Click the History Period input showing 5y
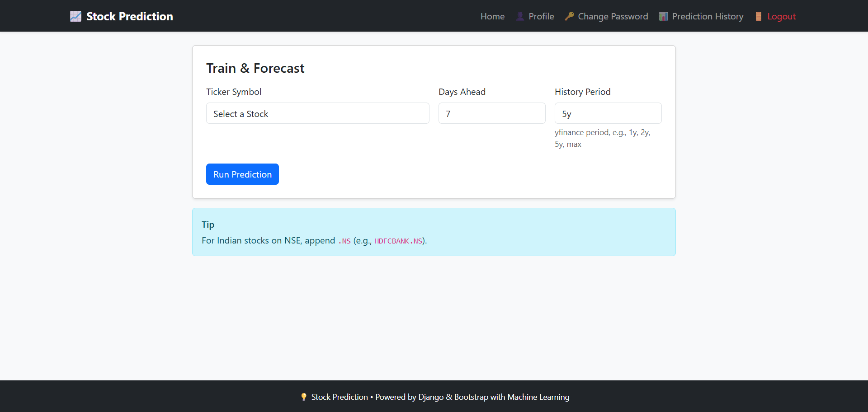Screen dimensions: 868x412 click(608, 113)
